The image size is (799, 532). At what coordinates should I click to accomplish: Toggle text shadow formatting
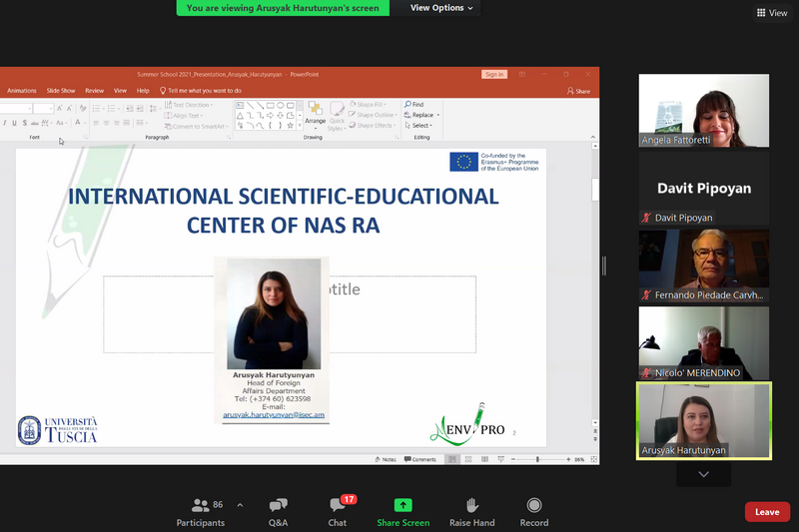coord(24,123)
